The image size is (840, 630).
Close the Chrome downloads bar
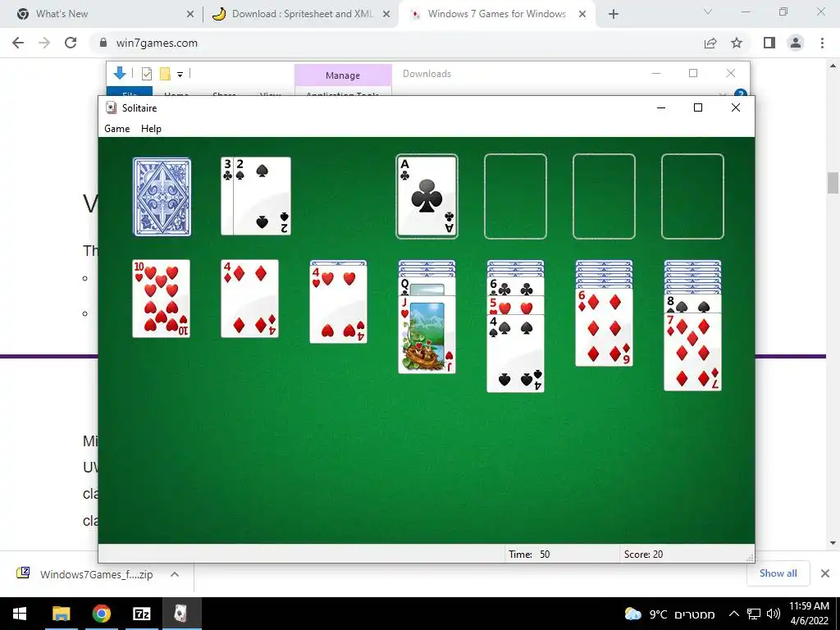pyautogui.click(x=825, y=573)
